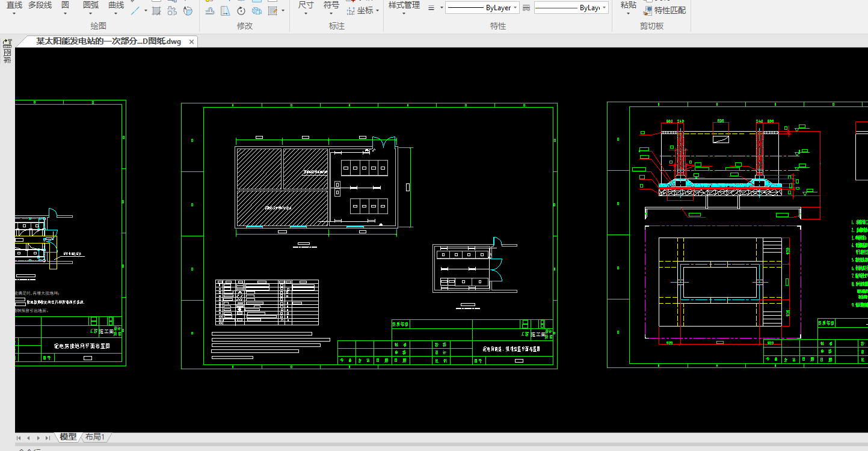868x451 pixels.
Task: Click the hatch icon in the 绘图 panel
Action: 156,11
